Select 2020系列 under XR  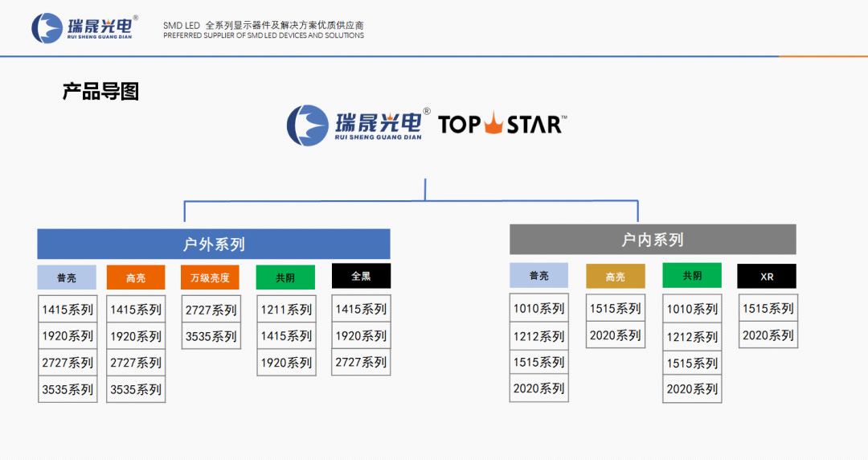pyautogui.click(x=768, y=335)
